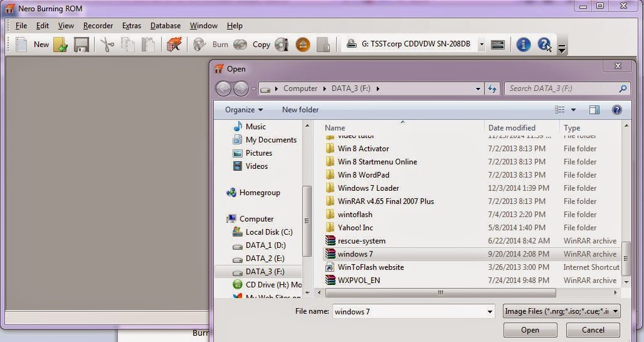Click the orange Eject button icon
The height and width of the screenshot is (342, 644).
pyautogui.click(x=303, y=45)
